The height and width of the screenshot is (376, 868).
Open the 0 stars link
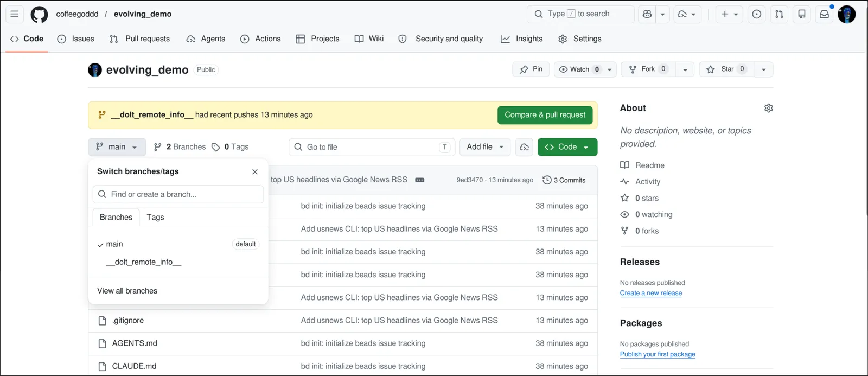(640, 198)
